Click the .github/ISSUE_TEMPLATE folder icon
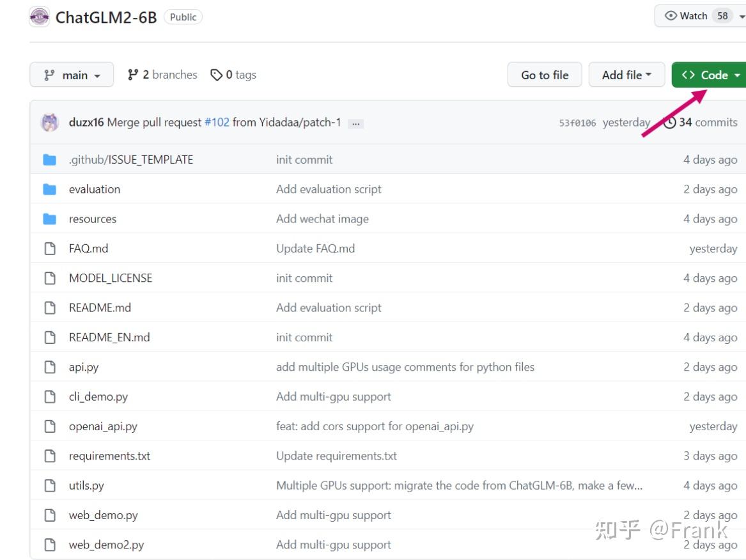 (49, 159)
